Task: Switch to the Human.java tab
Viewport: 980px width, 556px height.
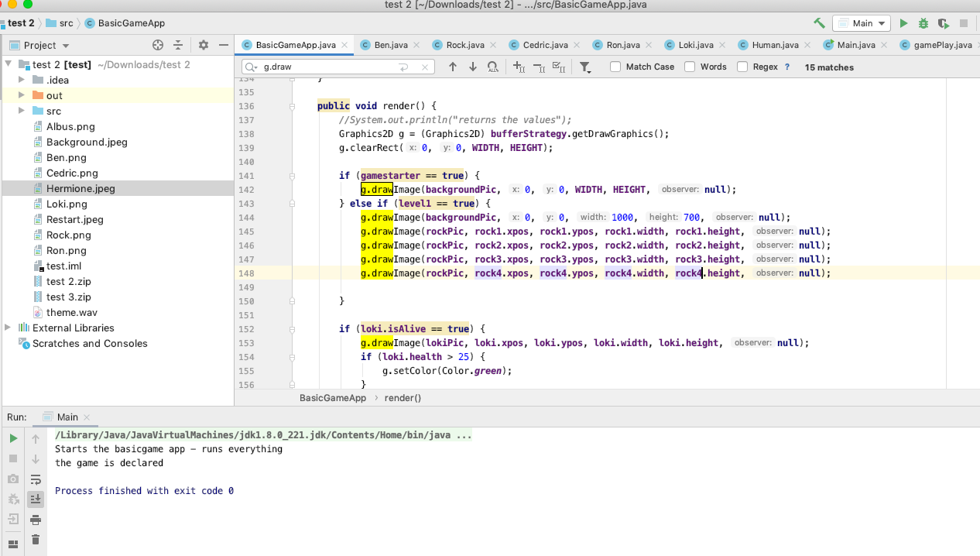Action: 776,45
